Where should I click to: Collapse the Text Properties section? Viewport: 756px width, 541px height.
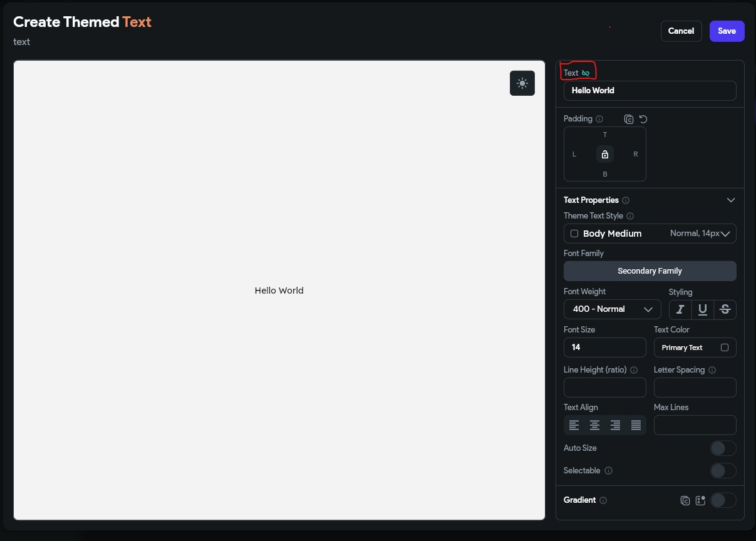pyautogui.click(x=730, y=200)
